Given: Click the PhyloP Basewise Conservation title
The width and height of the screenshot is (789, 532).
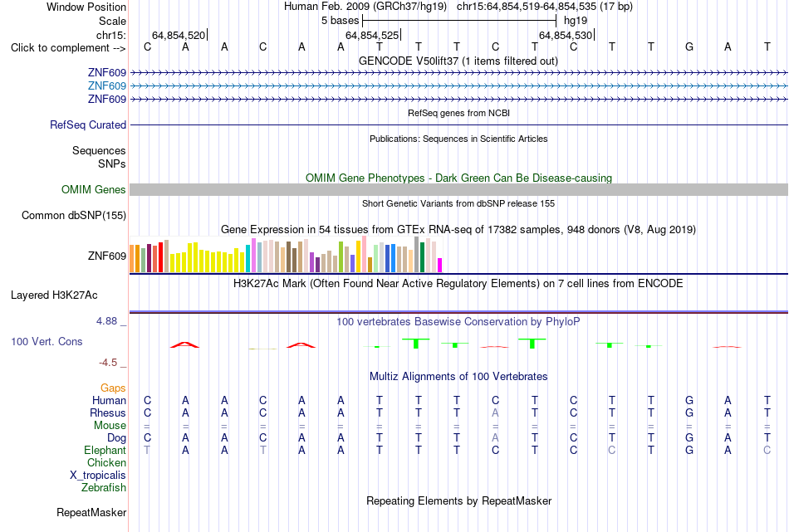Looking at the screenshot, I should (458, 322).
